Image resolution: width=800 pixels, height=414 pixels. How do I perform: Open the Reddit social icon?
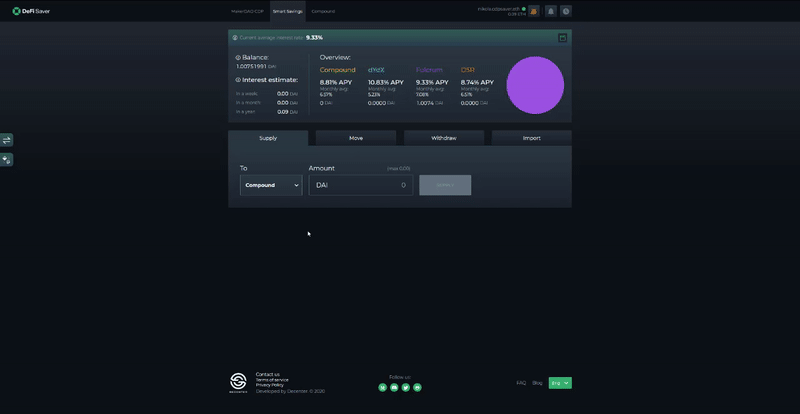(x=417, y=387)
